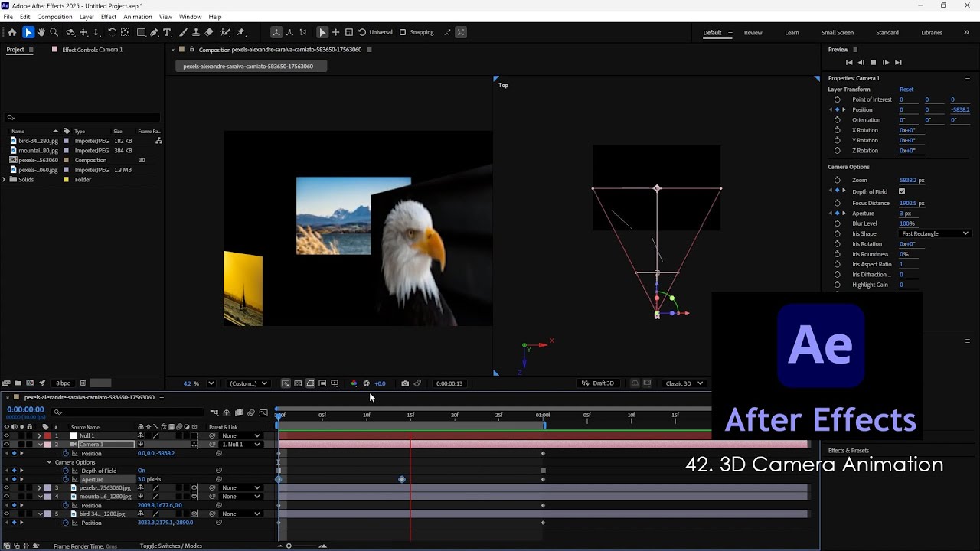Hide the pexels-...7563060.jpg layer eye
Image resolution: width=980 pixels, height=551 pixels.
(6, 487)
